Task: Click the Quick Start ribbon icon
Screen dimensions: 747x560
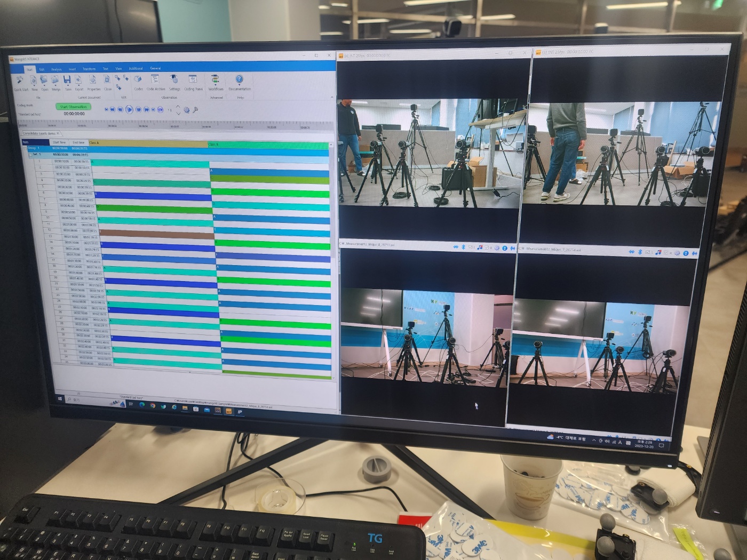Action: [20, 79]
